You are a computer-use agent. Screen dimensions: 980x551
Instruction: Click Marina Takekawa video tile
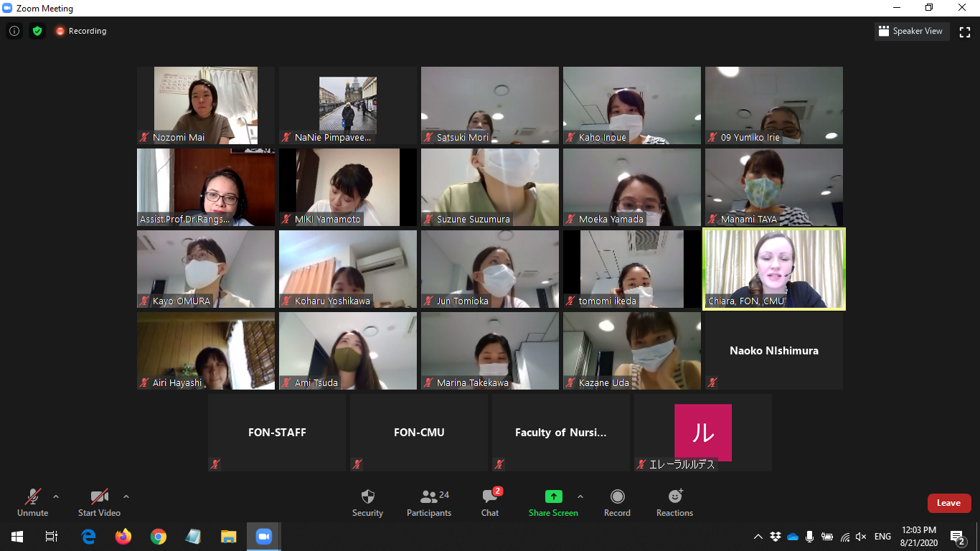(x=490, y=351)
